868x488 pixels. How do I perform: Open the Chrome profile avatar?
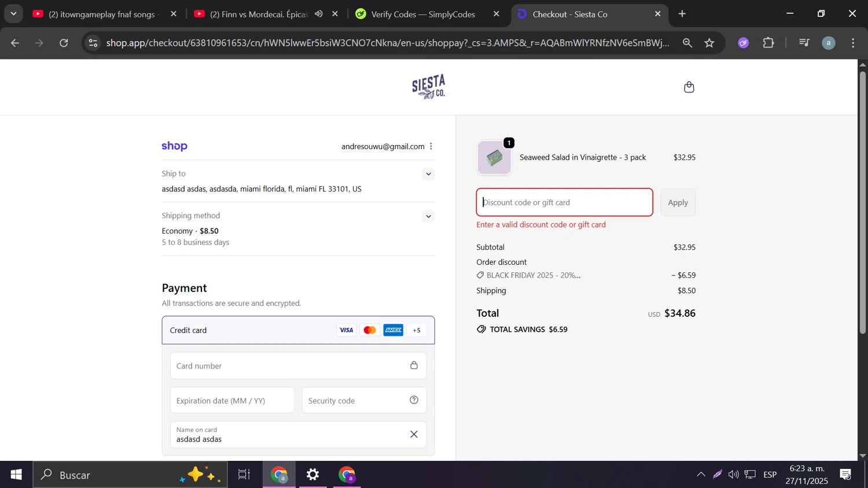829,43
